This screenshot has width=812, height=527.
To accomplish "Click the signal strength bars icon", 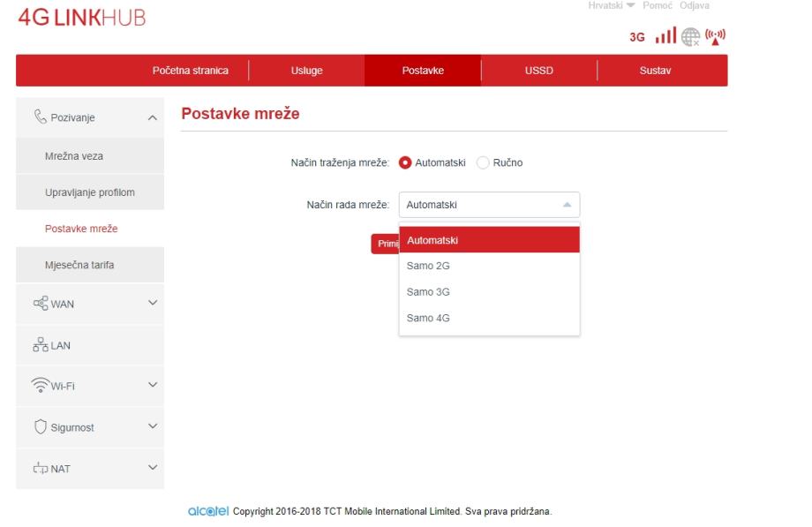I will coord(666,36).
